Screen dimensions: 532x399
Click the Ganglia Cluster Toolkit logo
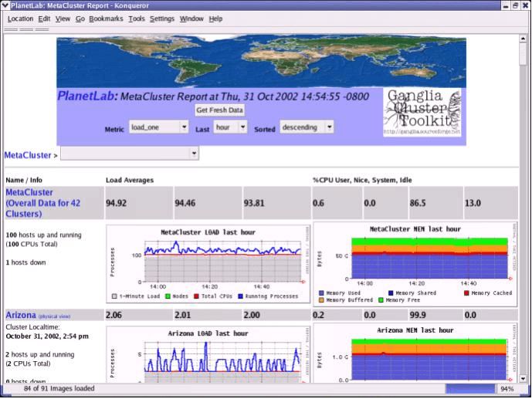tap(422, 113)
